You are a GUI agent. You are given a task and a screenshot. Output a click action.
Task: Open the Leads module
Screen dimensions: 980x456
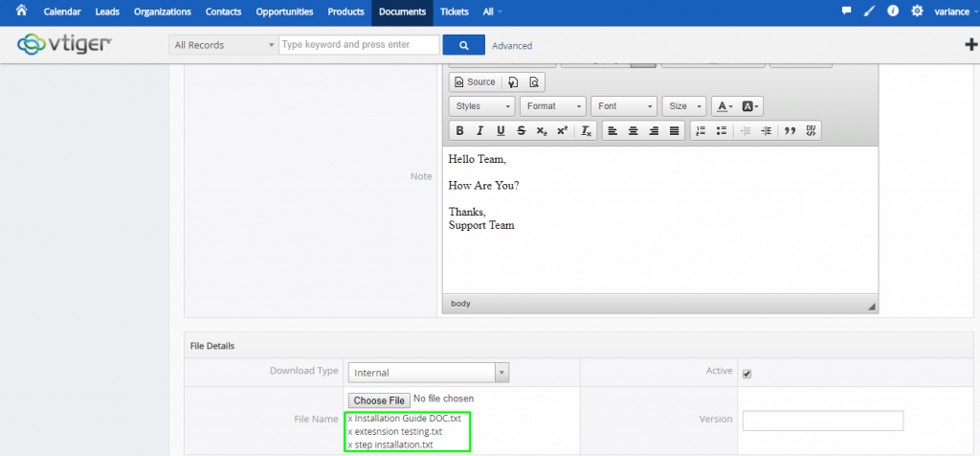click(x=107, y=11)
